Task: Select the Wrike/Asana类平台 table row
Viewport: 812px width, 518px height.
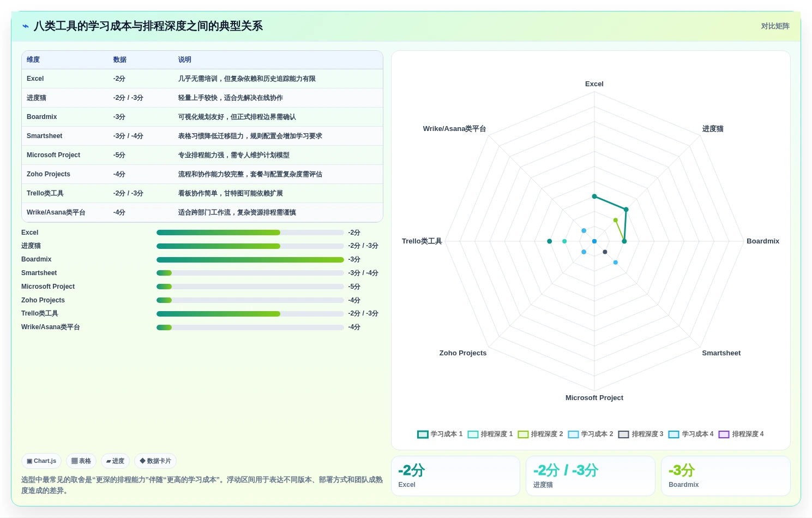Action: point(202,212)
